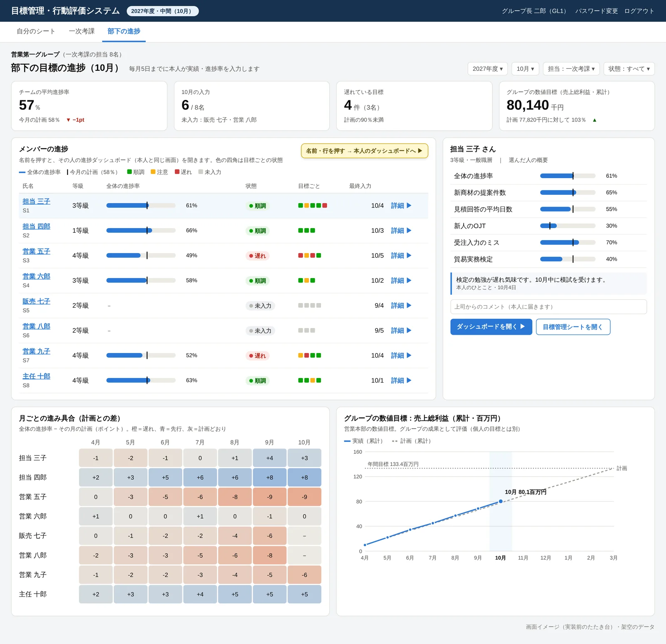
Task: Click the red goal square in 担当 三子 row
Action: tap(325, 205)
